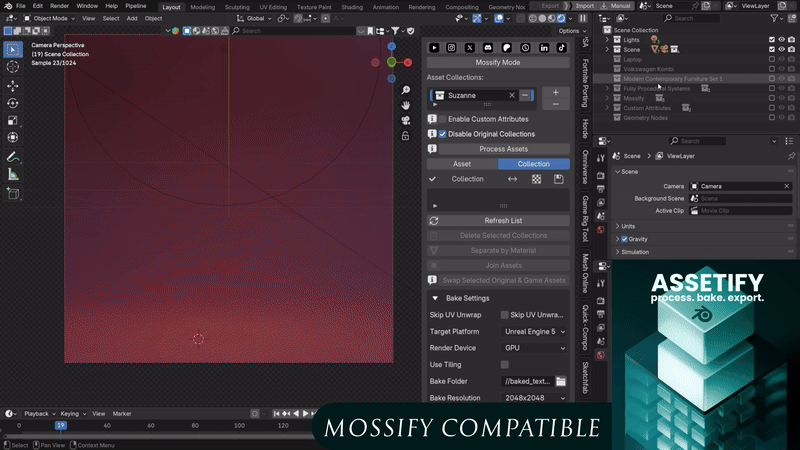
Task: Open Object Mode dropdown
Action: pos(49,18)
